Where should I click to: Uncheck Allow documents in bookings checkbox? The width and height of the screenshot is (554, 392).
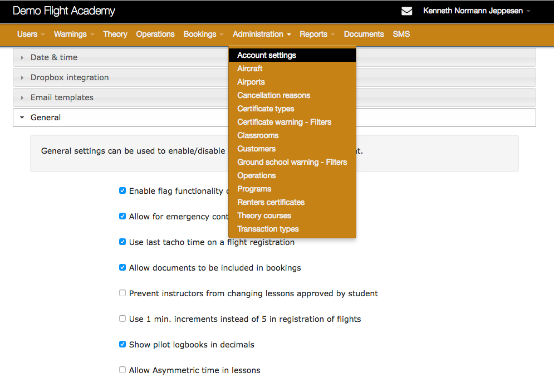coord(122,268)
